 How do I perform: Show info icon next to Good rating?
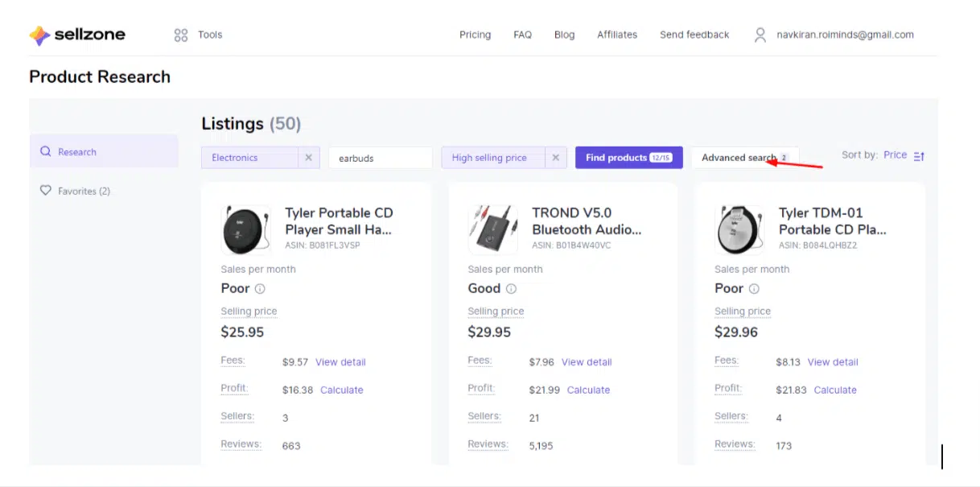pos(511,289)
